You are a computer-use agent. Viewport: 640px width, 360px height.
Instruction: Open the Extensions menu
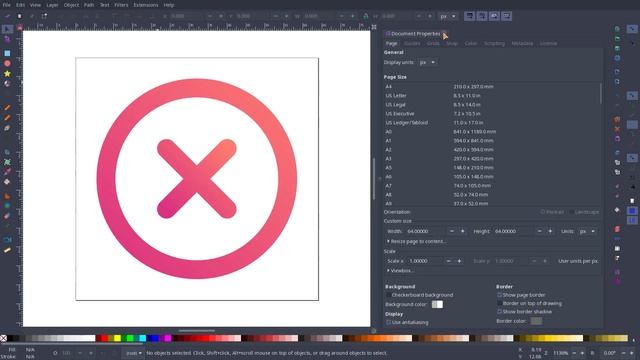coord(146,5)
